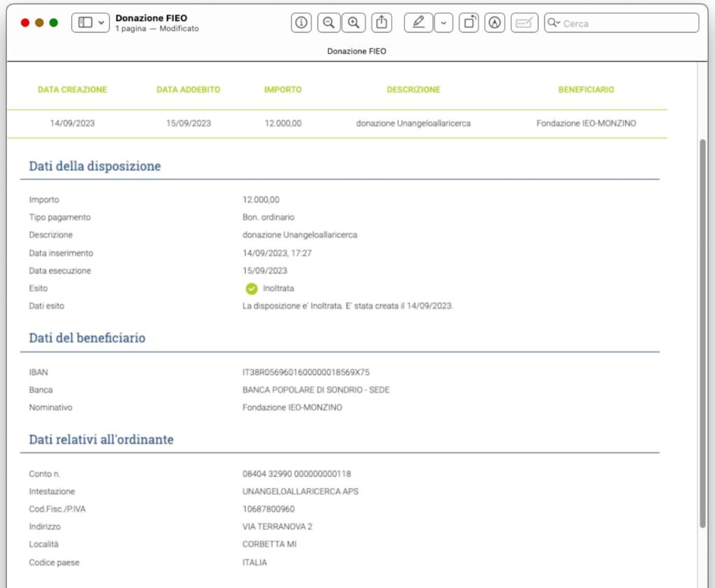Viewport: 715px width, 588px height.
Task: Click the Codice paese label
Action: (x=54, y=562)
